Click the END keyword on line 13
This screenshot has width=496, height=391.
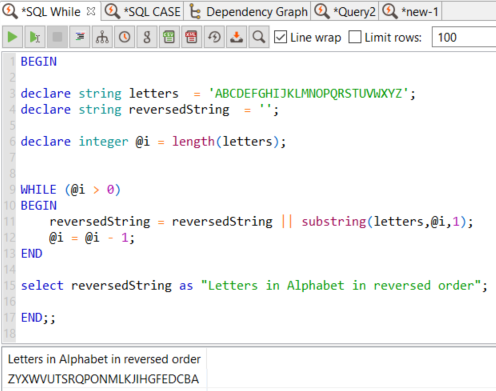click(x=32, y=254)
